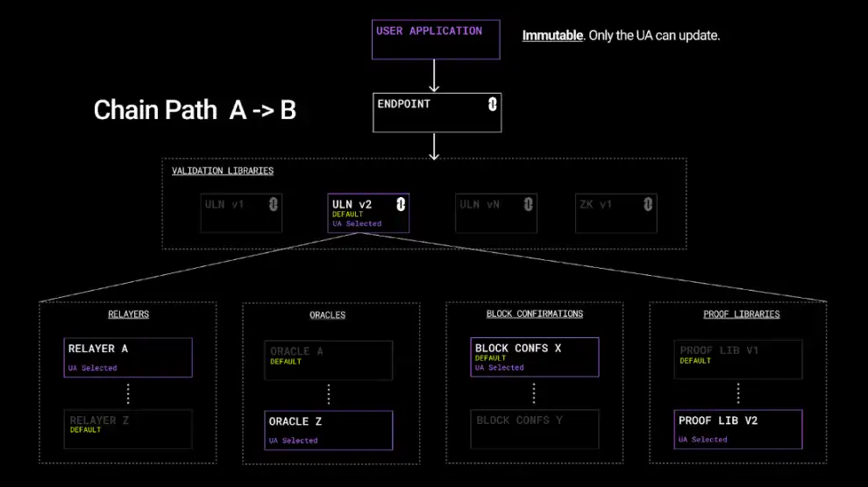The height and width of the screenshot is (487, 868).
Task: Click the RELAYERS underlined heading
Action: pos(128,314)
